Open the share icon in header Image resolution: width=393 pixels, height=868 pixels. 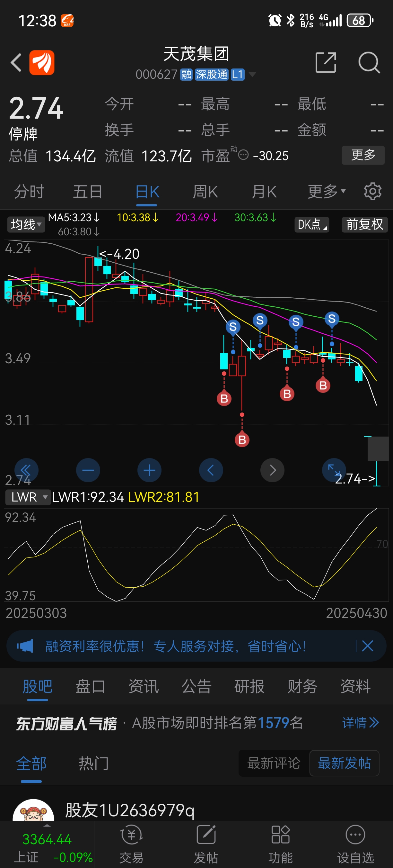[326, 62]
